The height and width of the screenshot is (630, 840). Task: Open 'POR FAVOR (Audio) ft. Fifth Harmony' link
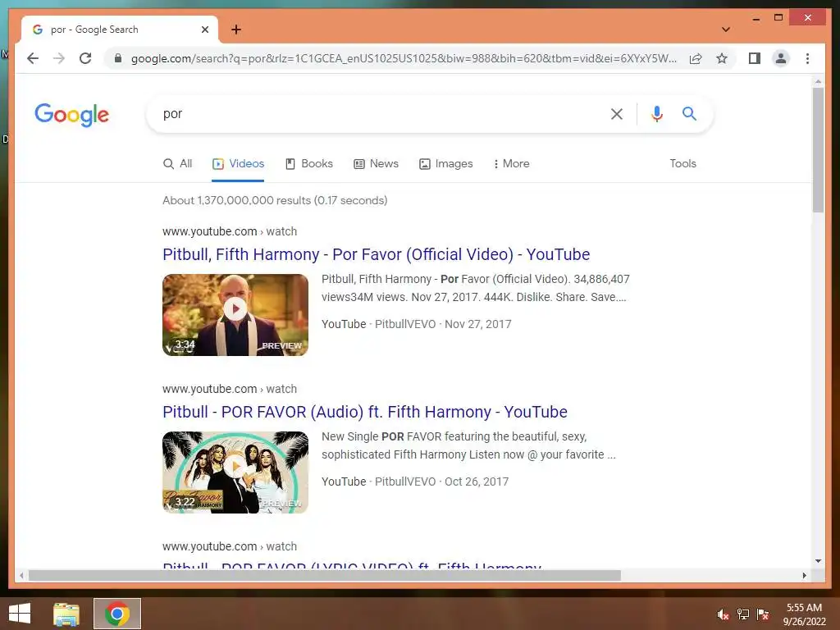(x=365, y=412)
